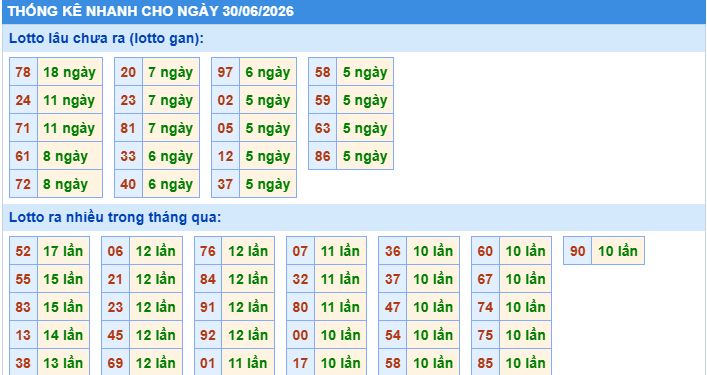
Task: Click '10 lần' beside number 75
Action: click(x=525, y=335)
